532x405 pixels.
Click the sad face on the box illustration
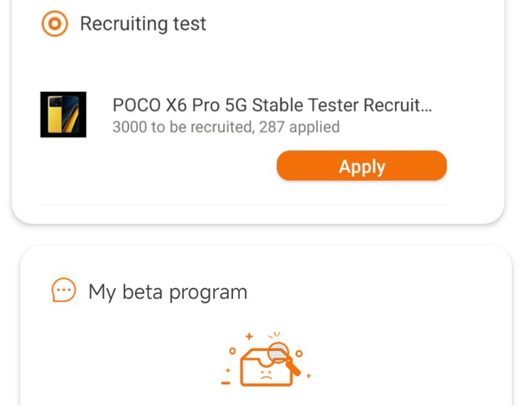[x=265, y=375]
